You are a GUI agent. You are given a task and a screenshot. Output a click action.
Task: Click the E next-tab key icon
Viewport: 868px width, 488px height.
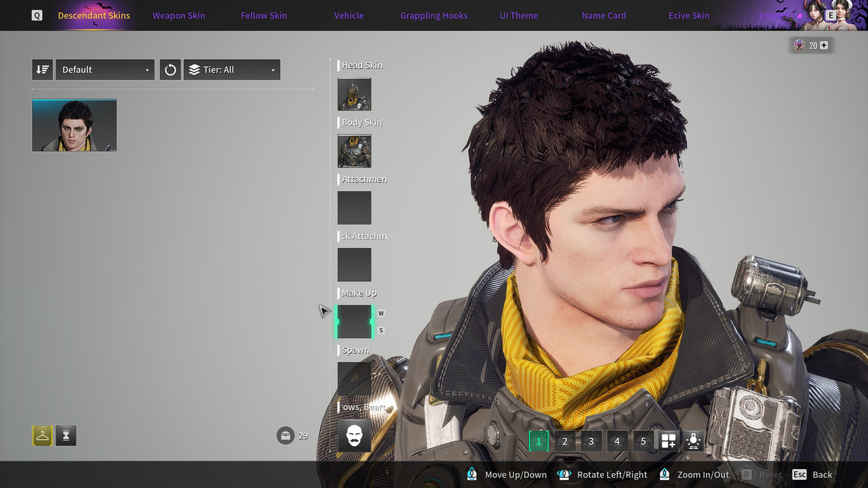click(x=831, y=15)
